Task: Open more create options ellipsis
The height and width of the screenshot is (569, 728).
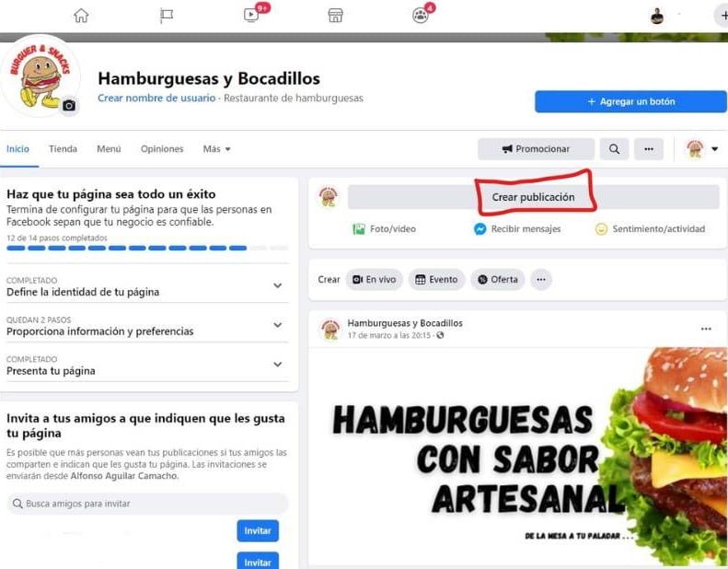Action: [x=541, y=280]
